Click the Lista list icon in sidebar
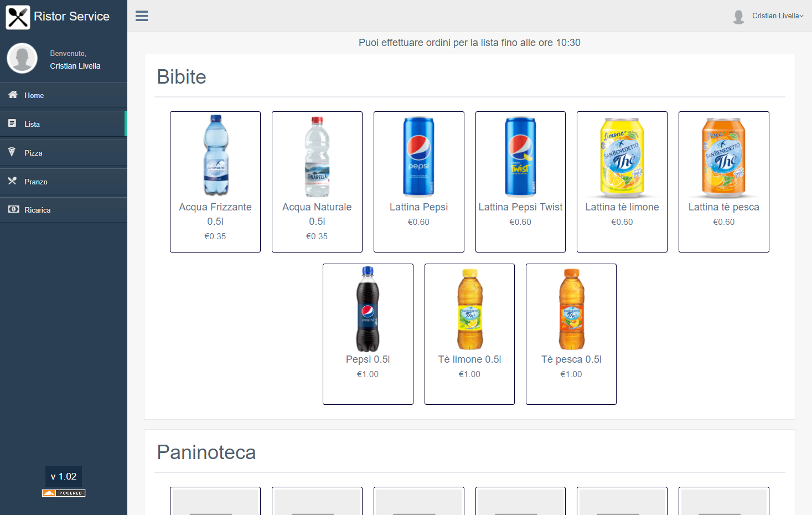Image resolution: width=812 pixels, height=515 pixels. point(12,123)
